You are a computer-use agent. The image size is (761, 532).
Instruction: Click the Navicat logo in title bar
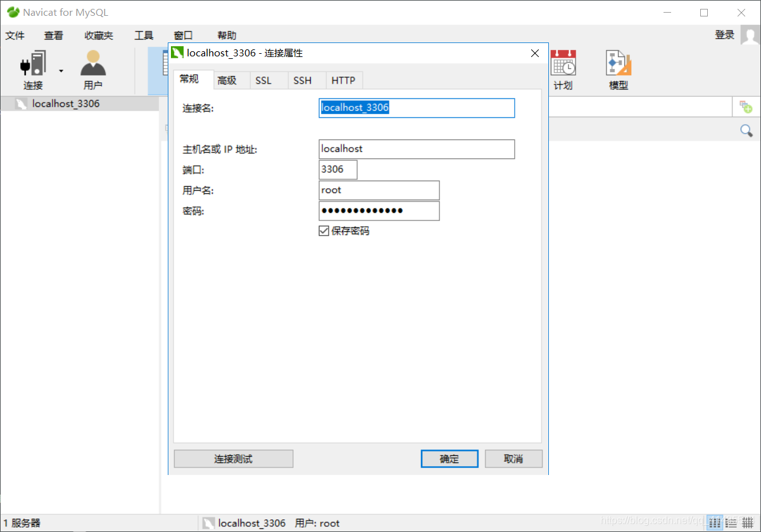(x=13, y=12)
